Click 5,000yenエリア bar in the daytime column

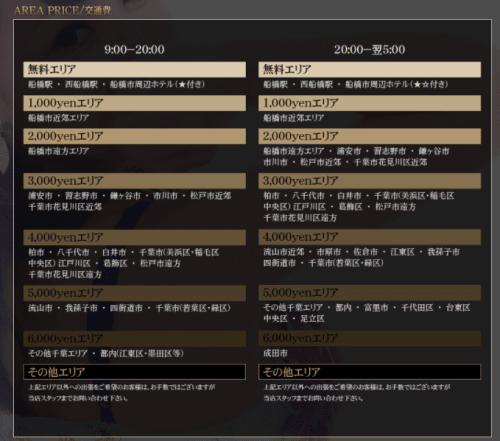pos(135,293)
